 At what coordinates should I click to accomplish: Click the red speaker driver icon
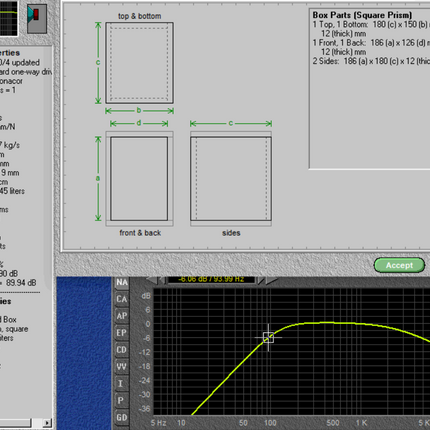click(37, 18)
